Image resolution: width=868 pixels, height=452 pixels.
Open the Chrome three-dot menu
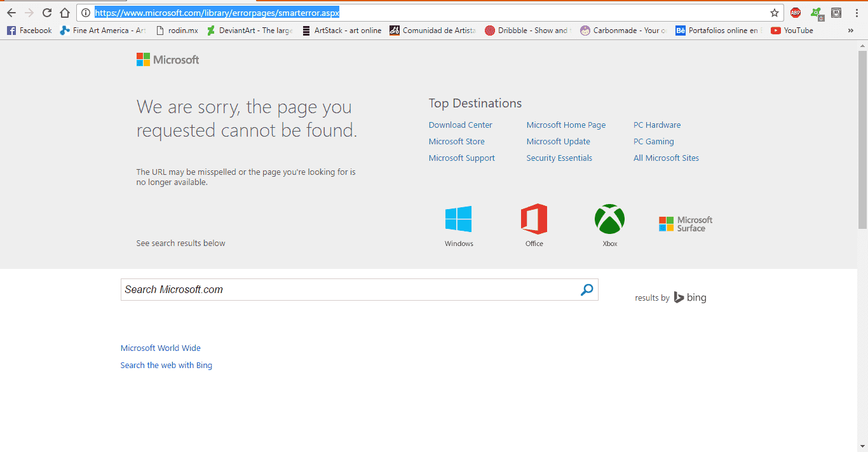857,13
